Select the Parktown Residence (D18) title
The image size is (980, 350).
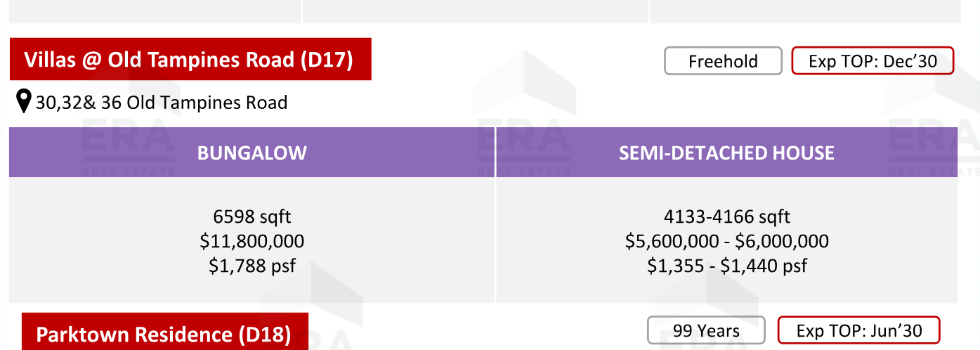(x=164, y=335)
